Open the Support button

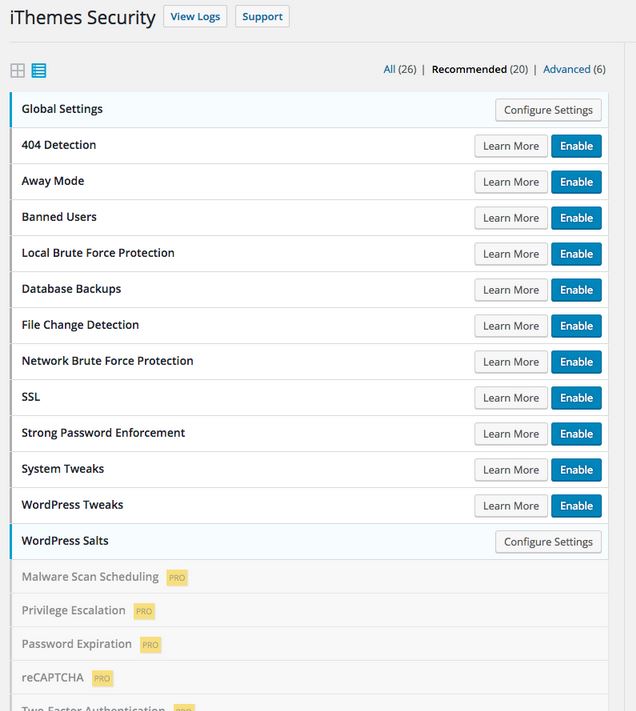click(x=262, y=17)
